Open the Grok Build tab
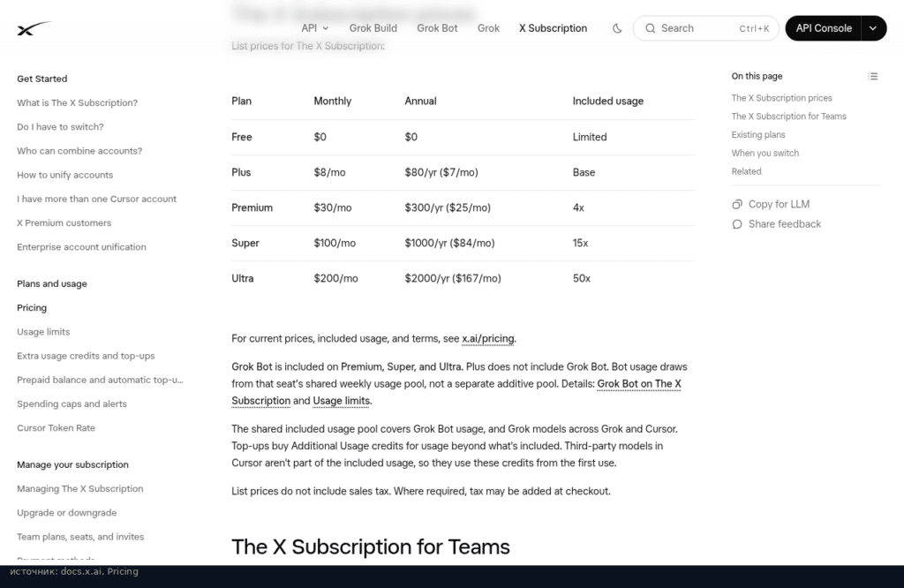Image resolution: width=904 pixels, height=588 pixels. point(373,28)
